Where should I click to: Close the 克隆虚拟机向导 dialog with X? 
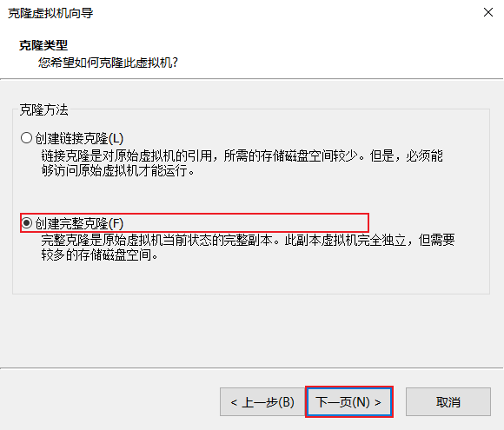tap(488, 12)
